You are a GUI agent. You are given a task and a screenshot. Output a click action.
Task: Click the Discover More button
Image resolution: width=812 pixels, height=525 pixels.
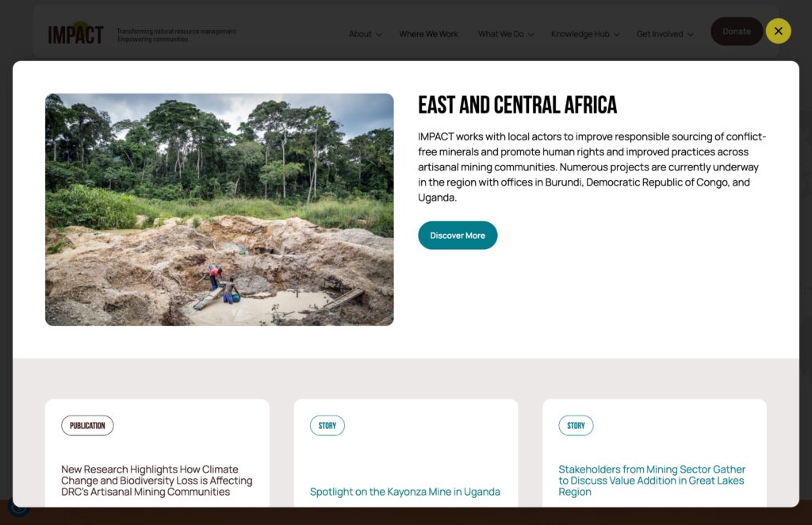[x=458, y=236]
